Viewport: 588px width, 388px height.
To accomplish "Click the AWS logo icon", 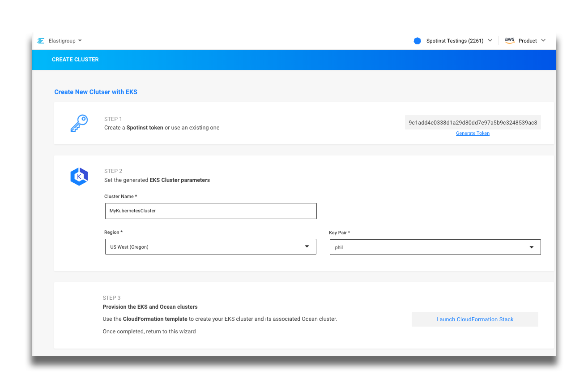I will click(x=510, y=40).
